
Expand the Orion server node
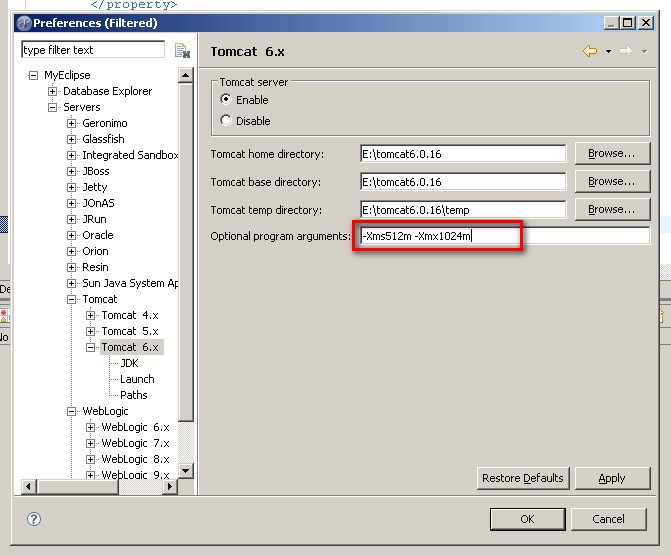pos(71,251)
